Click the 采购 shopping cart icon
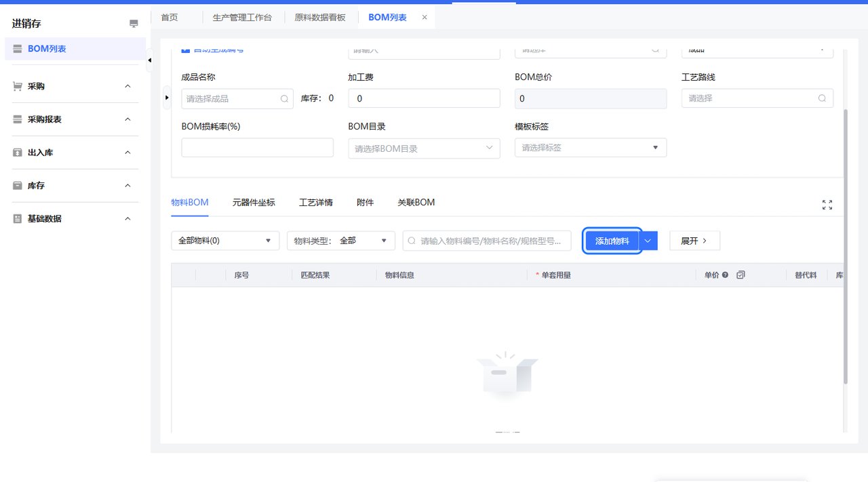Screen dimensions: 868x482 18,86
